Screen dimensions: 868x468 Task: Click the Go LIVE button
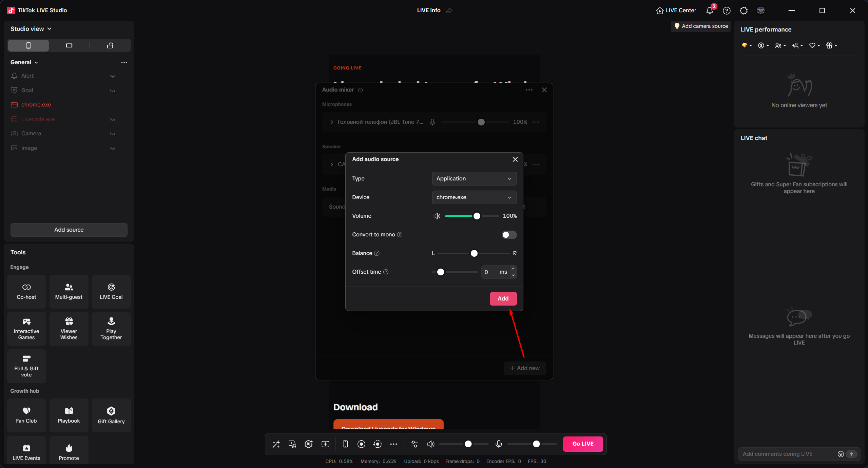[x=583, y=444]
